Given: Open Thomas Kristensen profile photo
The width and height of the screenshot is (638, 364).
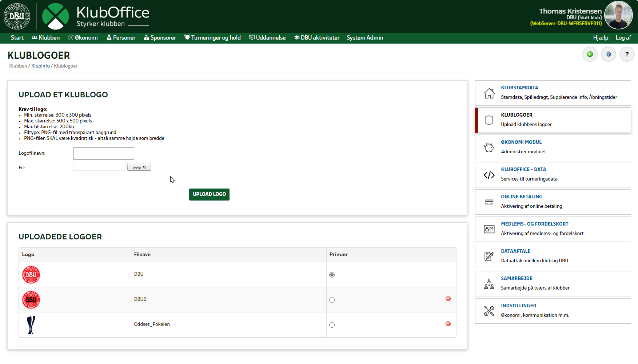Looking at the screenshot, I should point(618,15).
